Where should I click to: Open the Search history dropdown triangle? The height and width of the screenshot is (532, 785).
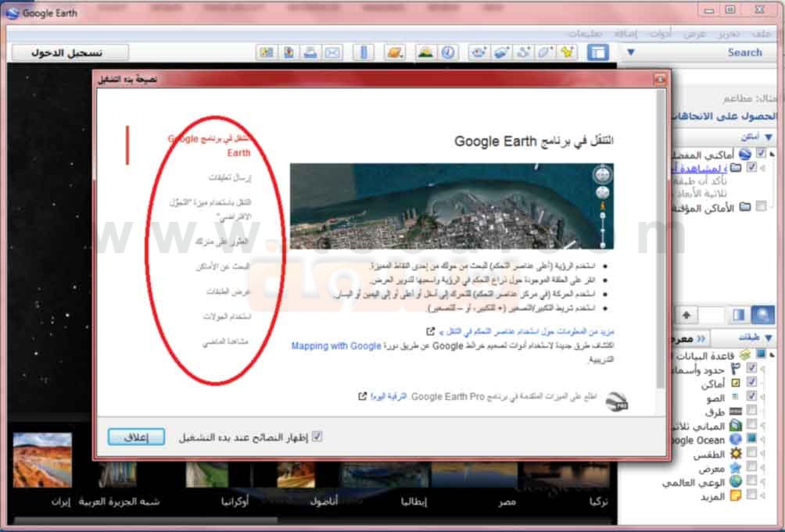point(631,52)
